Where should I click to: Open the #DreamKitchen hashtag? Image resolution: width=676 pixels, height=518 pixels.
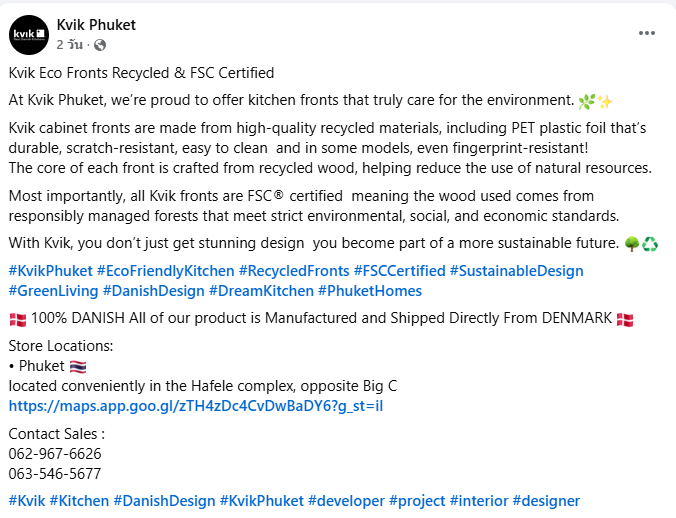click(260, 291)
